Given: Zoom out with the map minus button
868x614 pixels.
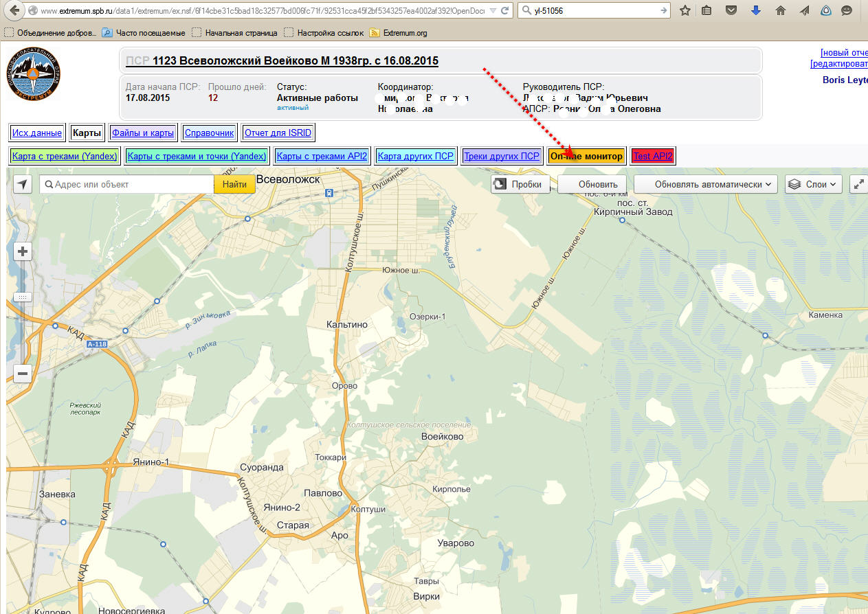Looking at the screenshot, I should 23,374.
